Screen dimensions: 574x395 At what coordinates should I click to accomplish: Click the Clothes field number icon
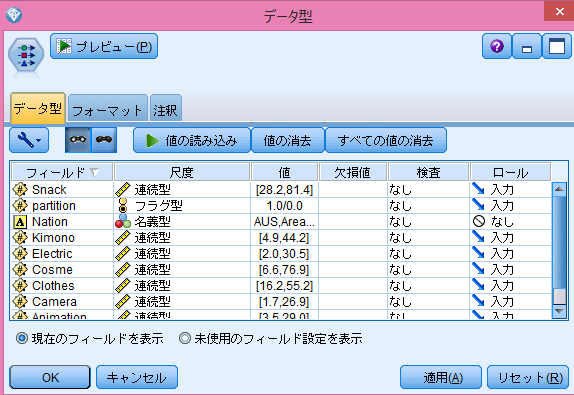20,286
